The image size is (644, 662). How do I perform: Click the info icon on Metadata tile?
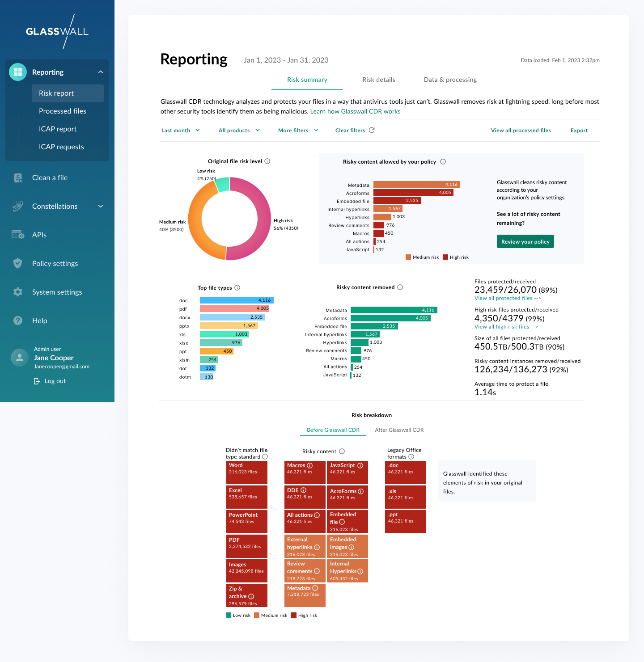pos(315,588)
